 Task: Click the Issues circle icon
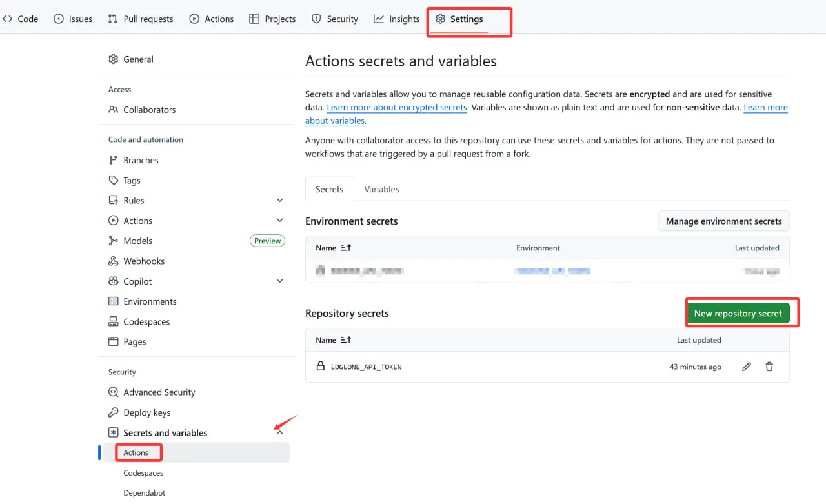pyautogui.click(x=59, y=19)
